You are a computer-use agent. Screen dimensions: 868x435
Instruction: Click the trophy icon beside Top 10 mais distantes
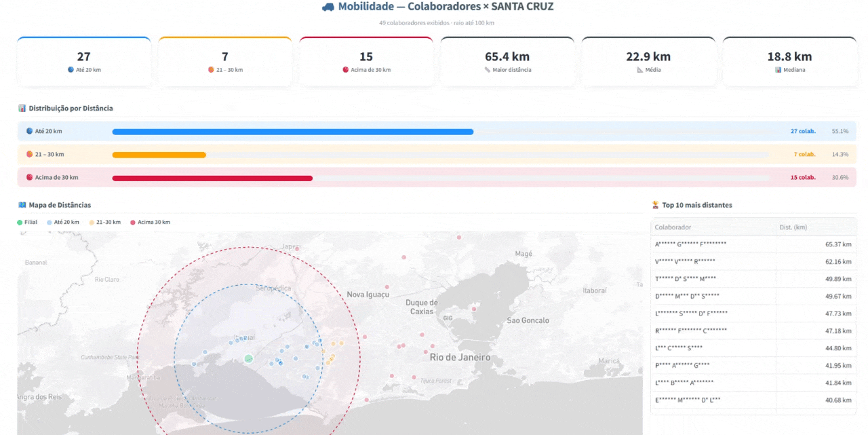click(x=655, y=205)
